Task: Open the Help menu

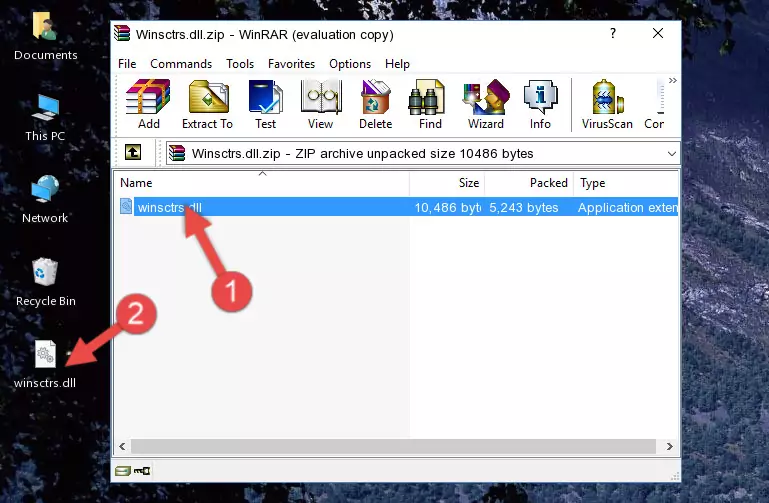Action: [x=397, y=64]
